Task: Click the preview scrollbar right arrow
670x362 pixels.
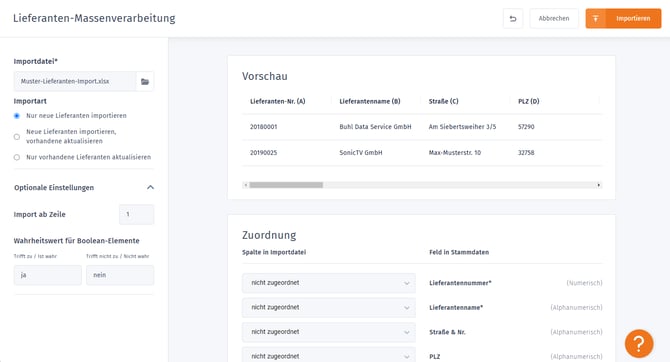Action: [599, 185]
